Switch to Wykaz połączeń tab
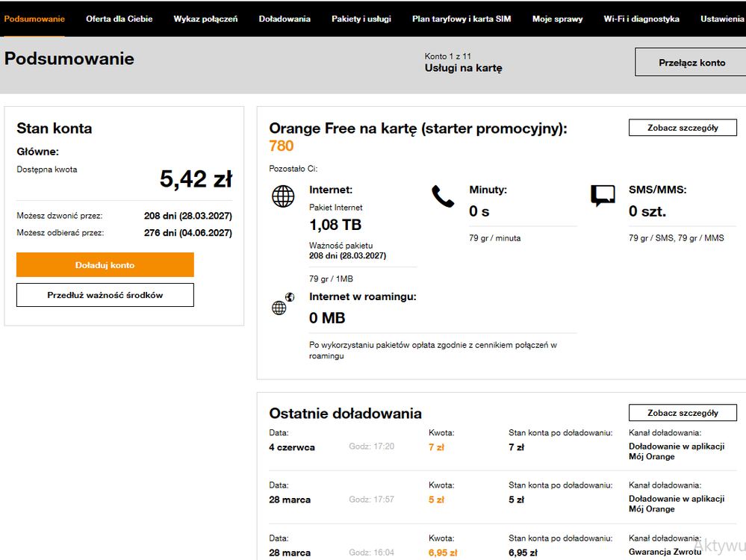Viewport: 746px width, 560px height. pos(205,19)
